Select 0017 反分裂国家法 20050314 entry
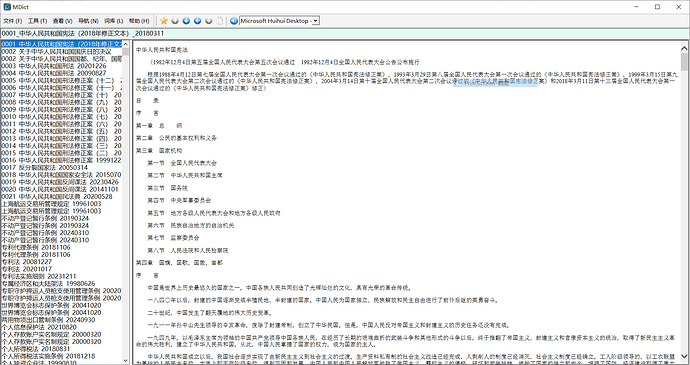 (x=61, y=167)
